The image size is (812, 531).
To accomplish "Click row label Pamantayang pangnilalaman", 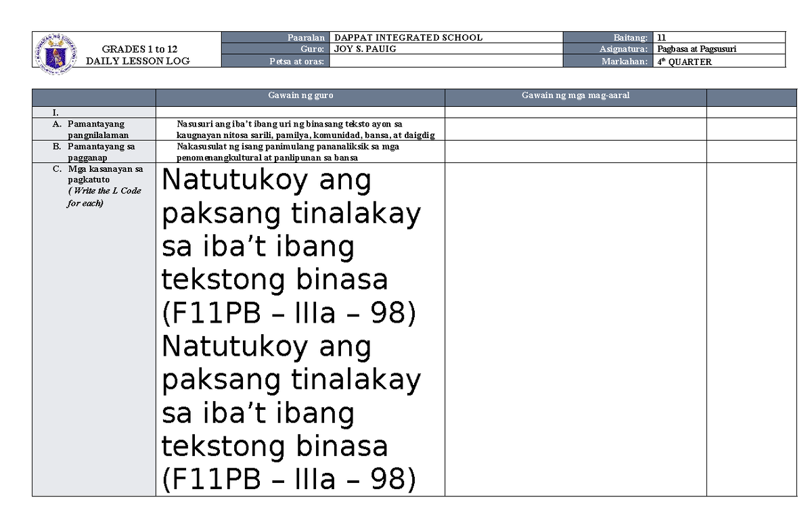I will [x=95, y=129].
